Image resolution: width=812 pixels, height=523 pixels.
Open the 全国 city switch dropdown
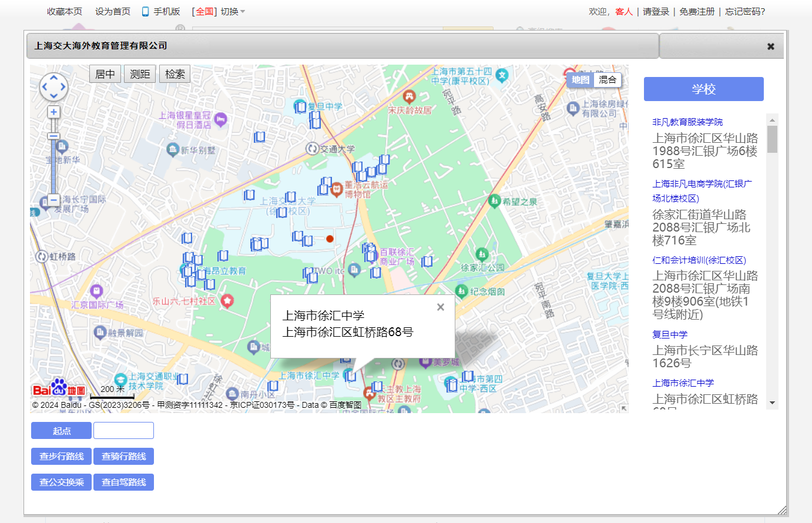point(219,12)
